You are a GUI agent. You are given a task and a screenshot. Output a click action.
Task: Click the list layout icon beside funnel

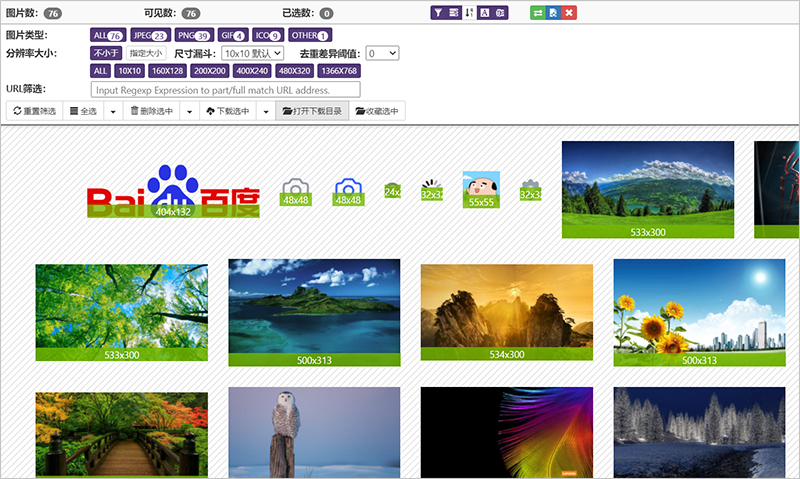point(455,13)
